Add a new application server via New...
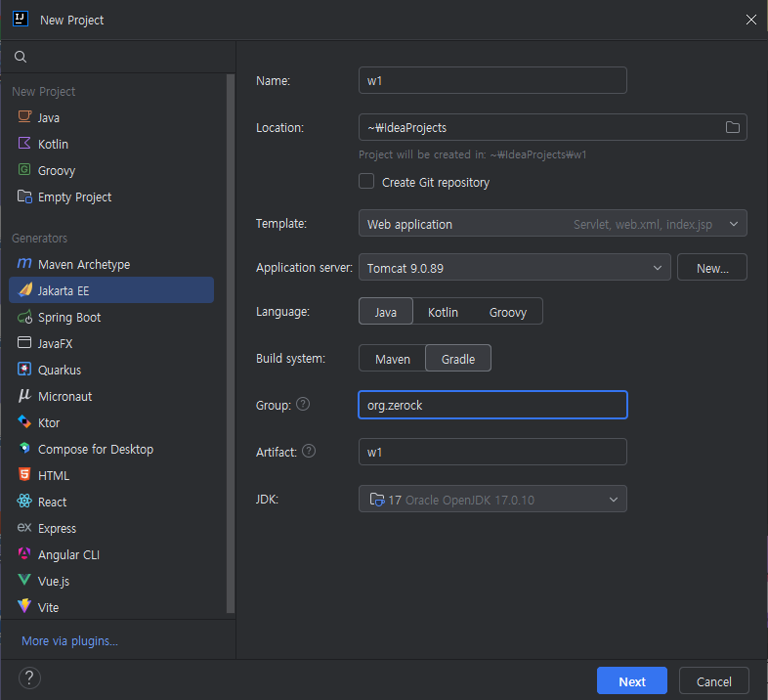 (711, 268)
